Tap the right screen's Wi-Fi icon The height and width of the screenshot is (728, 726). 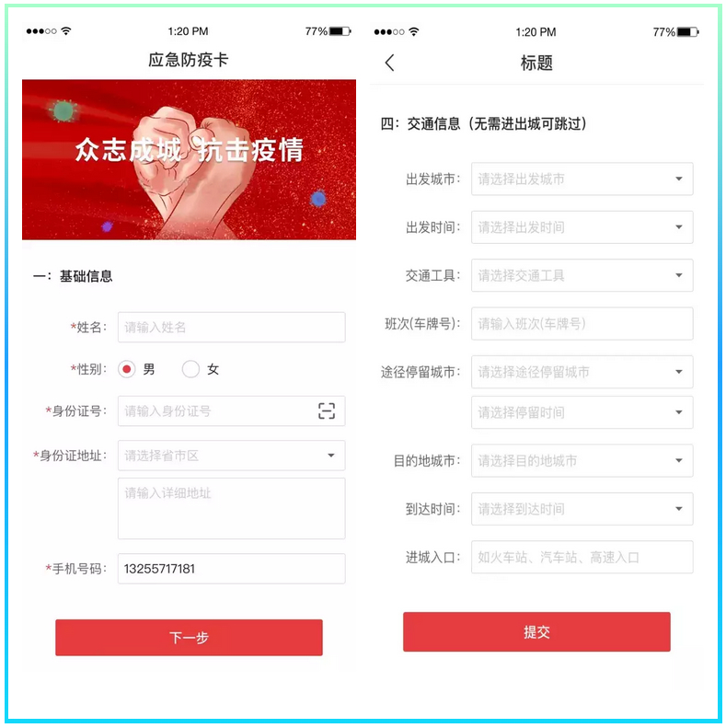tap(414, 31)
